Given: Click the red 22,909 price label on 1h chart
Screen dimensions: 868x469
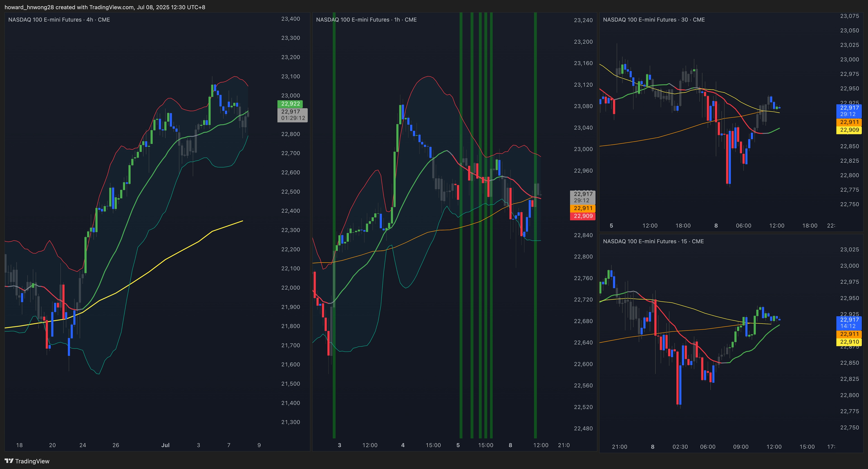Looking at the screenshot, I should click(583, 216).
